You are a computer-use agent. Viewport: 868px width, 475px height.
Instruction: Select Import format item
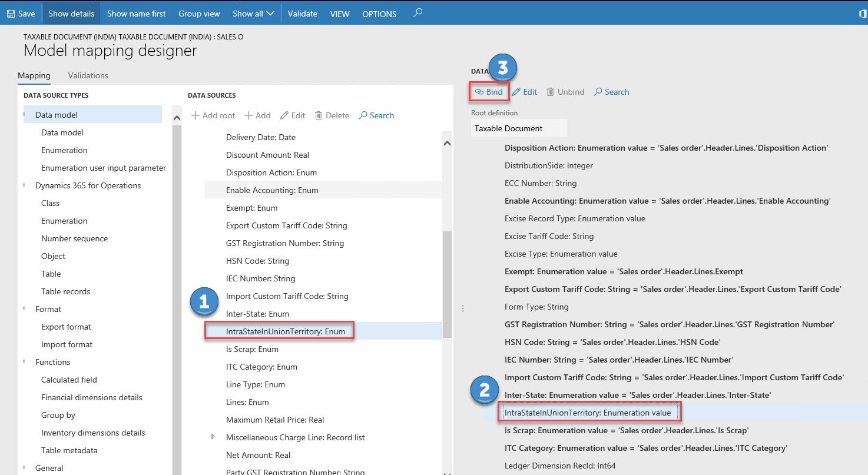[x=67, y=344]
